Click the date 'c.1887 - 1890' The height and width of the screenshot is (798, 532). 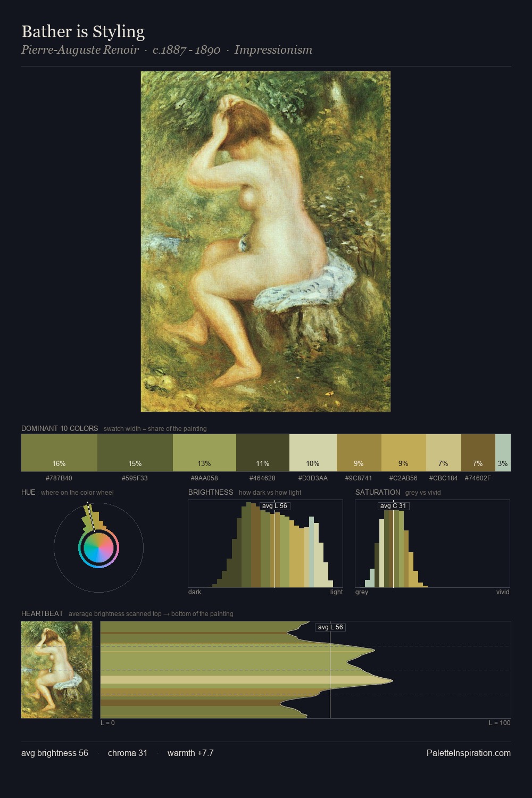(x=186, y=50)
